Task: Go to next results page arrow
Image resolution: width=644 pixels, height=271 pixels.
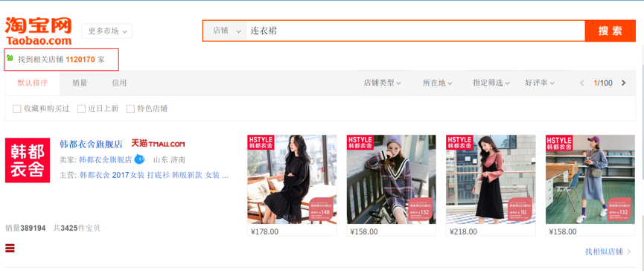Action: tap(623, 83)
